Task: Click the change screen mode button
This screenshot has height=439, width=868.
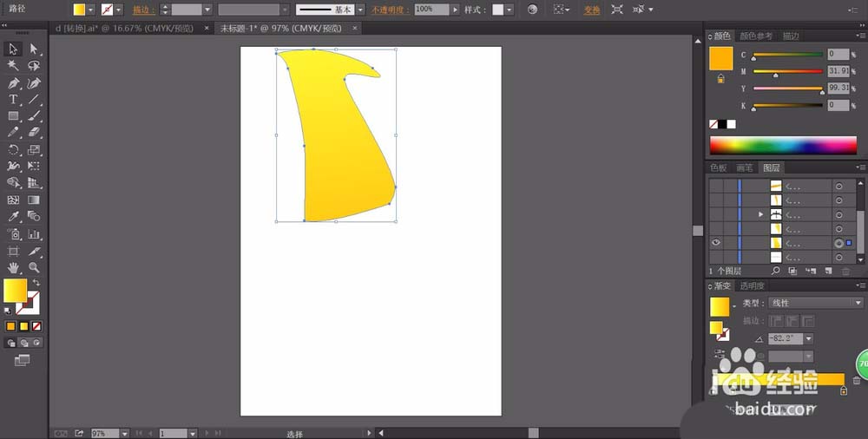Action: coord(23,360)
